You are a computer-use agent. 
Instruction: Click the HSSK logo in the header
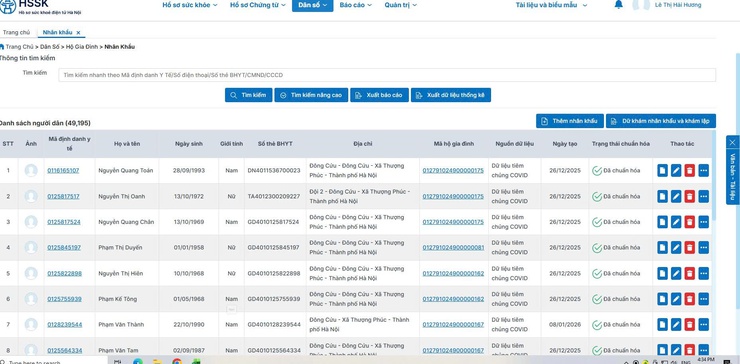41,7
